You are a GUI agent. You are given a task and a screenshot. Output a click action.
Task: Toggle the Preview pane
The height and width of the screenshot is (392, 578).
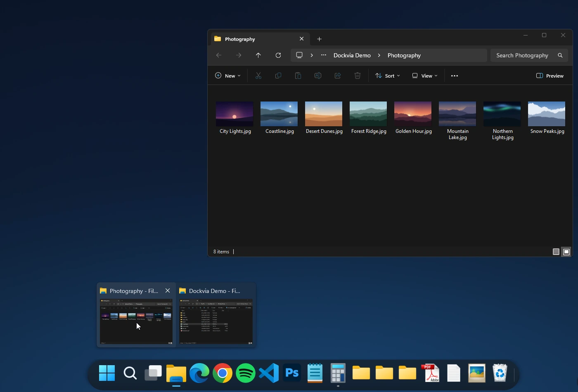[x=550, y=76]
